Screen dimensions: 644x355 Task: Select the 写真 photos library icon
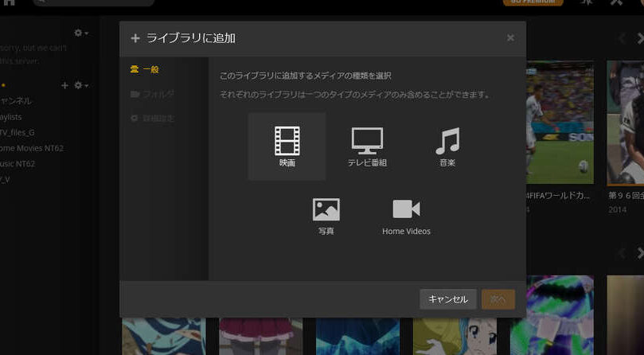pyautogui.click(x=326, y=213)
